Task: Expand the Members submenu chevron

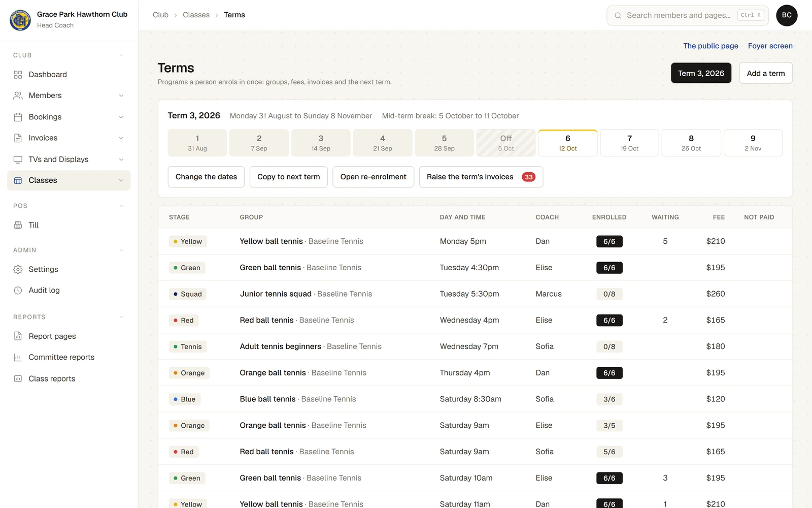Action: click(x=121, y=96)
